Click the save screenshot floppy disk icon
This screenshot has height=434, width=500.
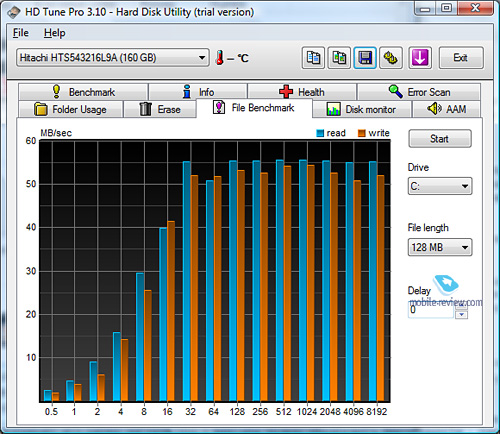(365, 58)
